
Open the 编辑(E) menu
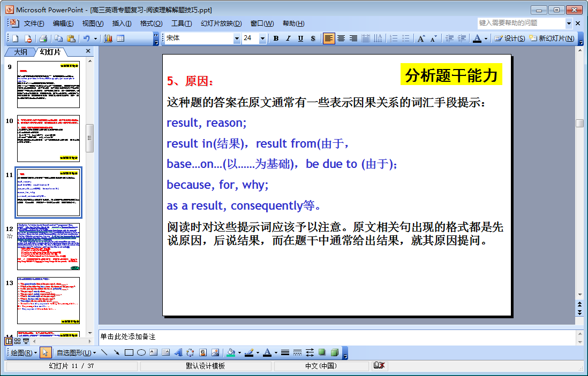coord(63,24)
